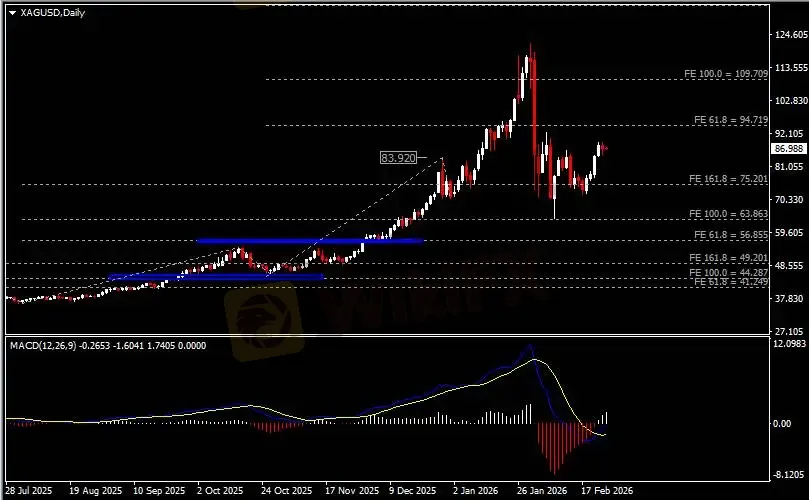The image size is (809, 500).
Task: Click the 10 Sep 2025 date label
Action: tap(159, 490)
